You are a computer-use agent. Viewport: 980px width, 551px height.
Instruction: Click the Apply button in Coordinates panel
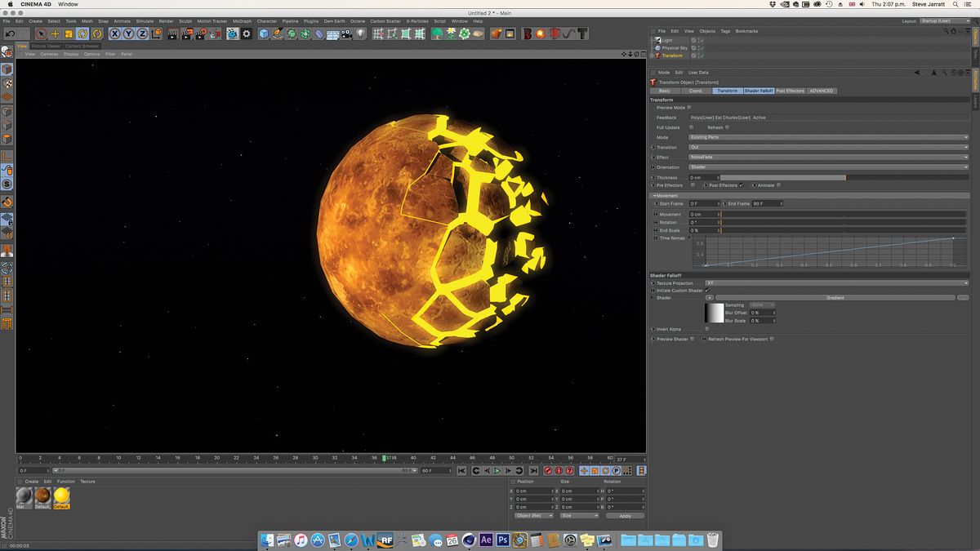pos(626,515)
